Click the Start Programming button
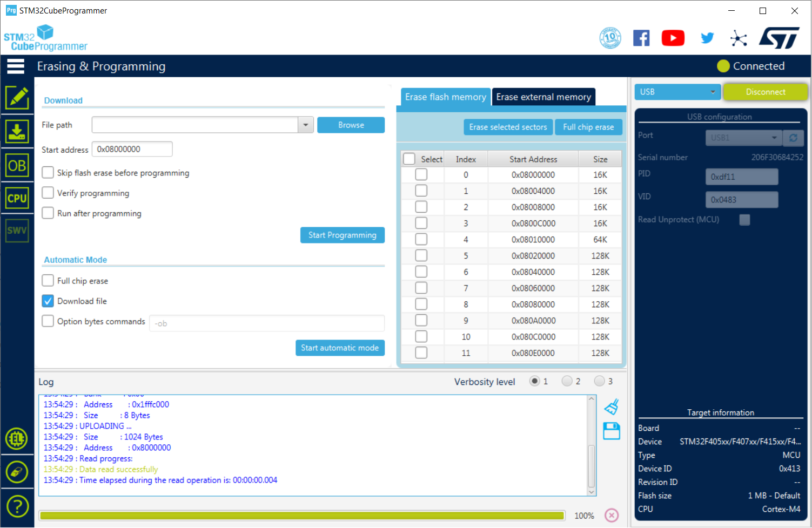 coord(342,235)
